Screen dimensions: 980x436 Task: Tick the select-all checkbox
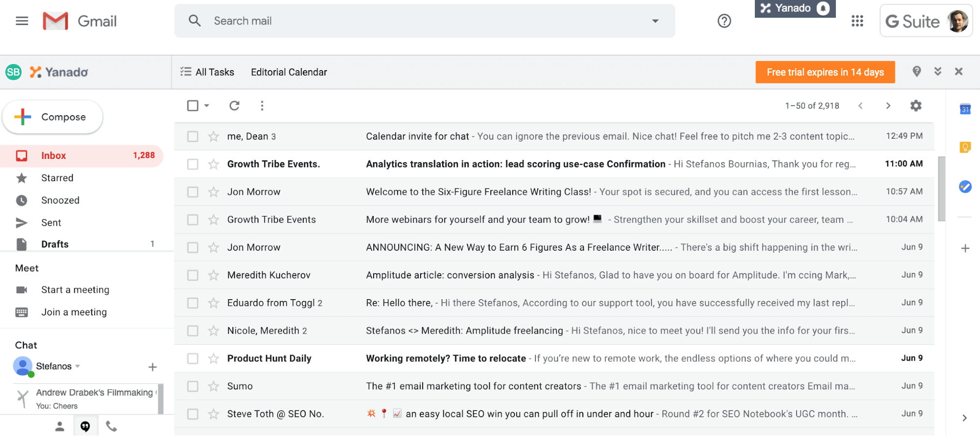click(193, 105)
